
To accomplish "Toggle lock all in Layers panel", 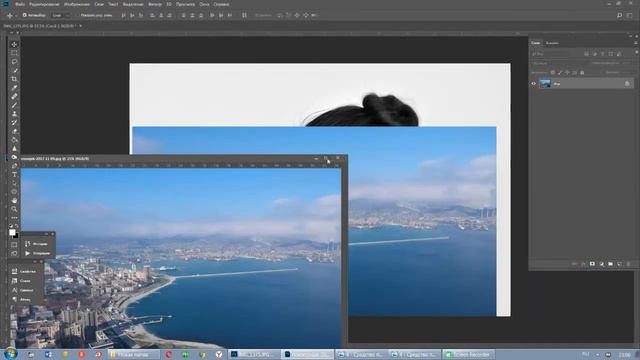I will click(582, 72).
